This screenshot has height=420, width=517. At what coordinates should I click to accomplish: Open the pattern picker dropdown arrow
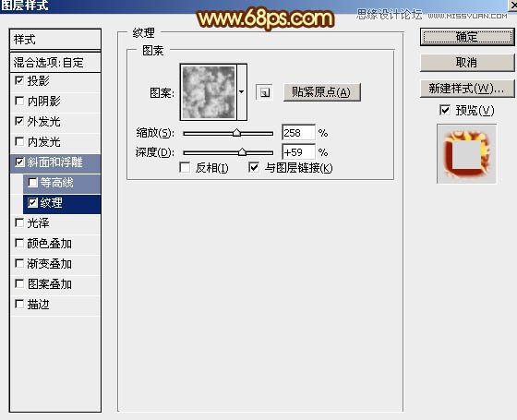tap(242, 92)
